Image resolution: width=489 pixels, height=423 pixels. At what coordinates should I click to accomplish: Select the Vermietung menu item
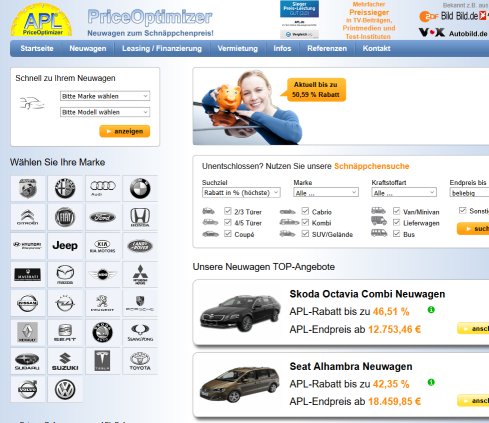pyautogui.click(x=238, y=48)
